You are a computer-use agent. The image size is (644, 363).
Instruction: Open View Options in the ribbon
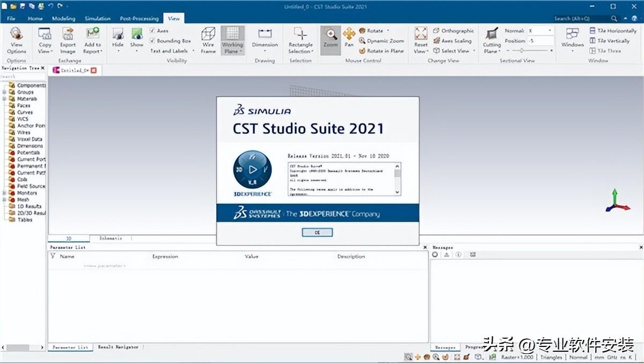click(x=16, y=40)
